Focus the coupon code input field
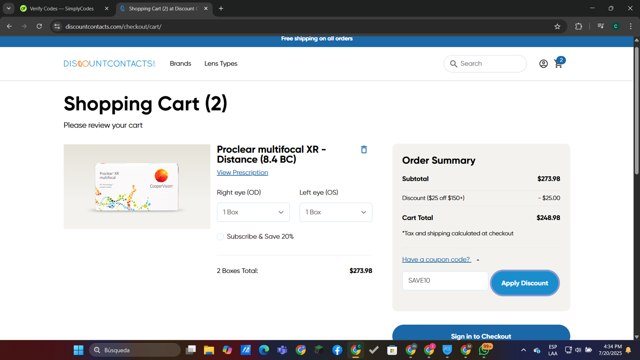640x360 pixels. (x=445, y=281)
